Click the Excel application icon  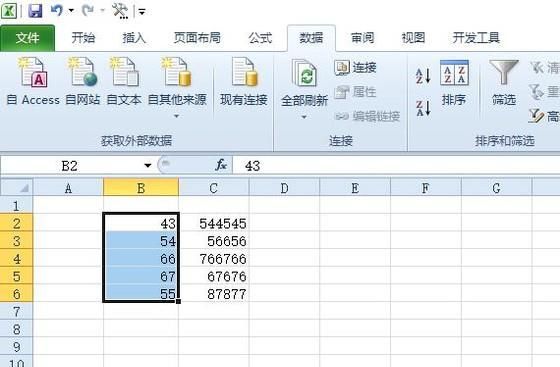(9, 11)
